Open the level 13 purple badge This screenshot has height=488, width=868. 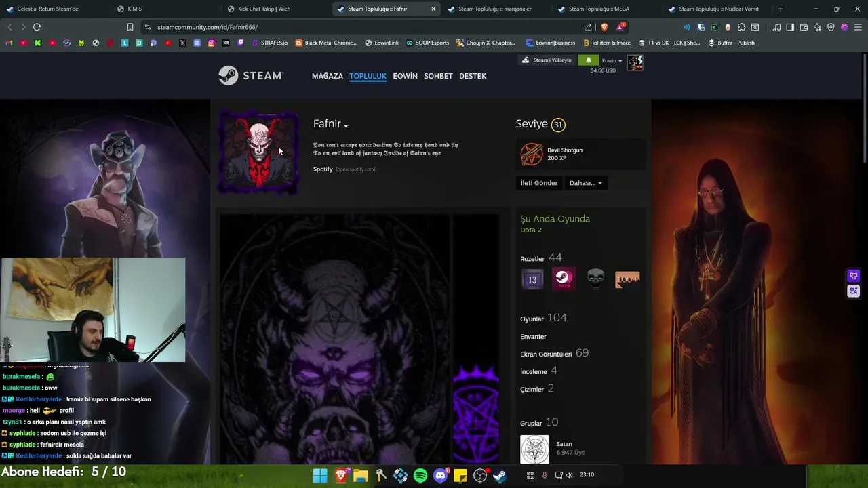(532, 279)
